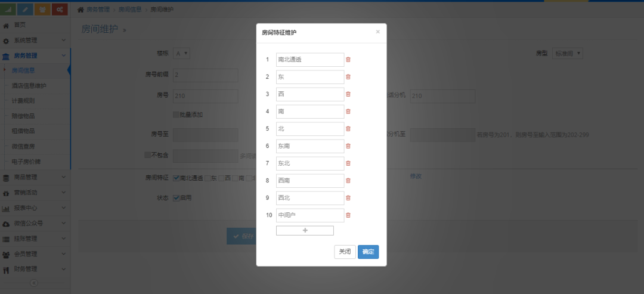Check the 东 room feature checkbox
Screen dimensions: 644x294
(x=208, y=178)
